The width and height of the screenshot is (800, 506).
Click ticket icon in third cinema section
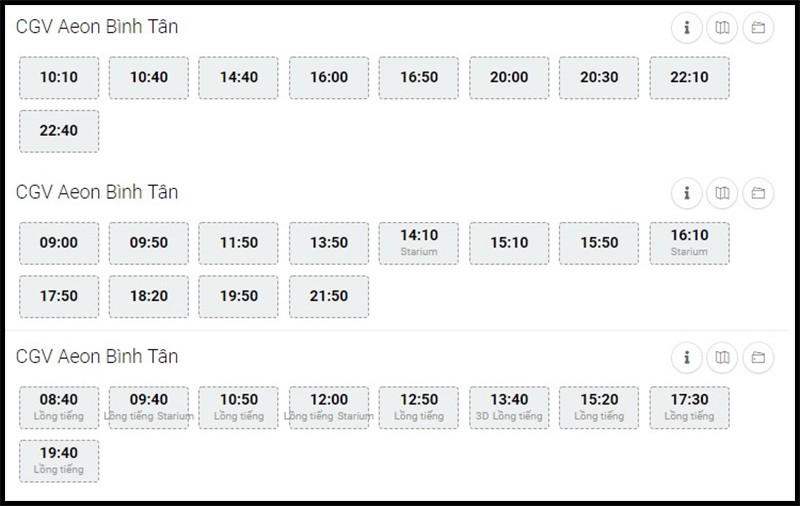pos(758,358)
